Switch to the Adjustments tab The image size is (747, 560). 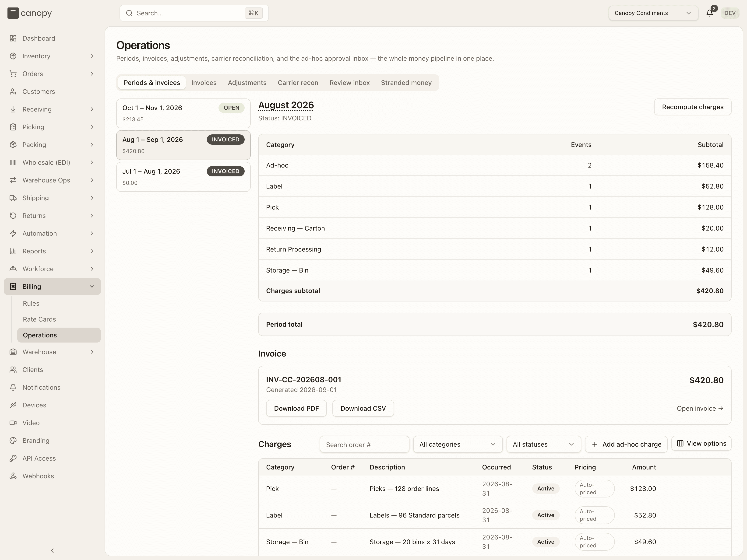point(247,83)
